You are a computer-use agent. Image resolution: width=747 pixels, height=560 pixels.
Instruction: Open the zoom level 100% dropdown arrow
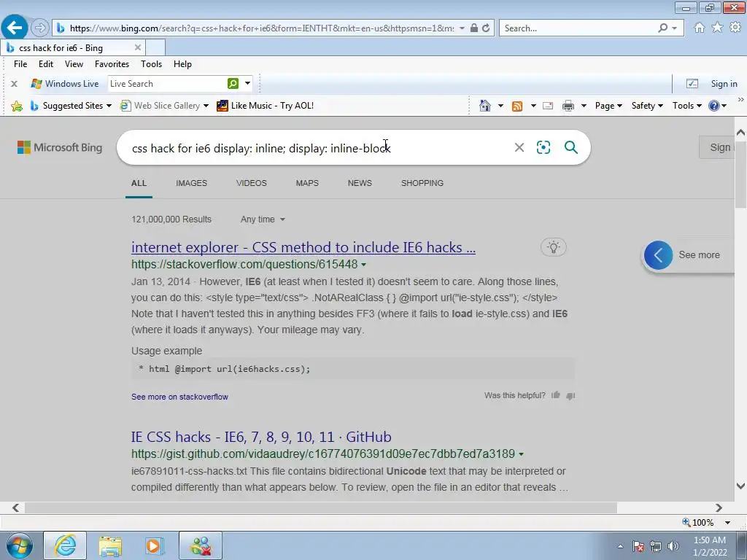click(x=727, y=523)
